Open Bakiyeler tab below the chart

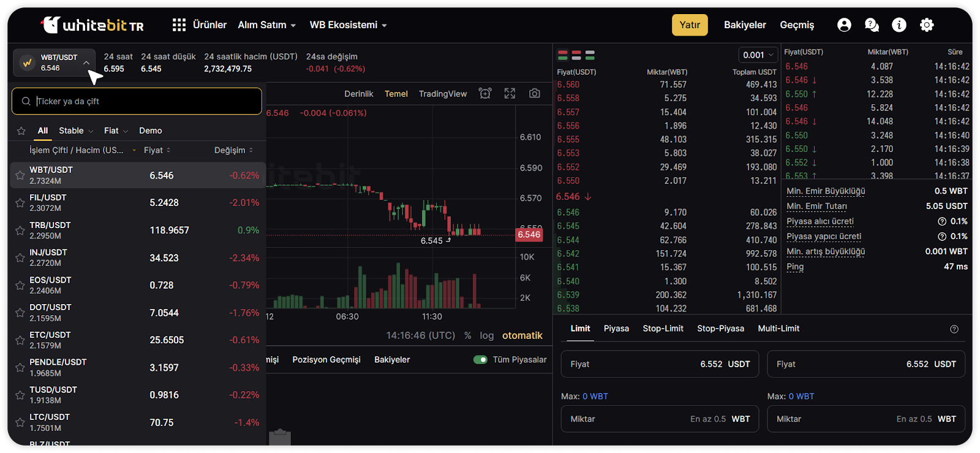tap(392, 360)
